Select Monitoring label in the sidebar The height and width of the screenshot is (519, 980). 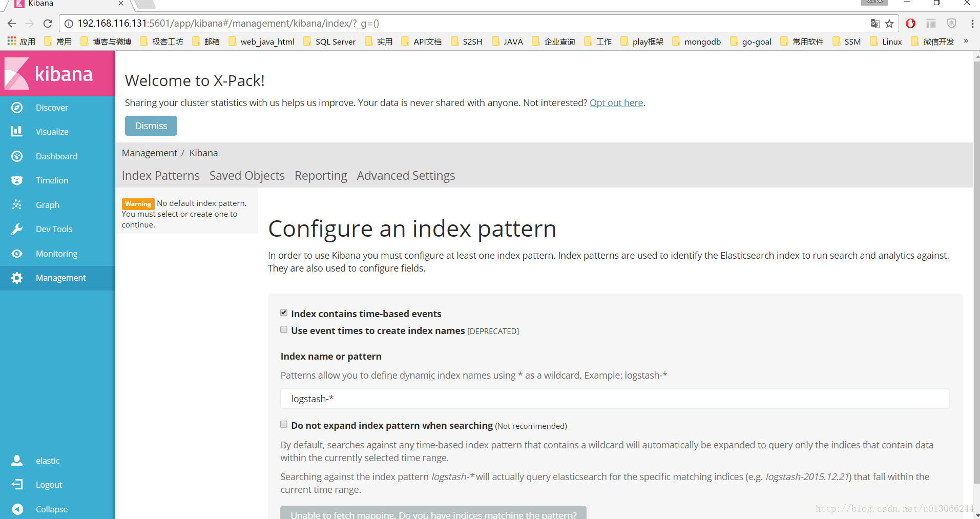pyautogui.click(x=57, y=254)
